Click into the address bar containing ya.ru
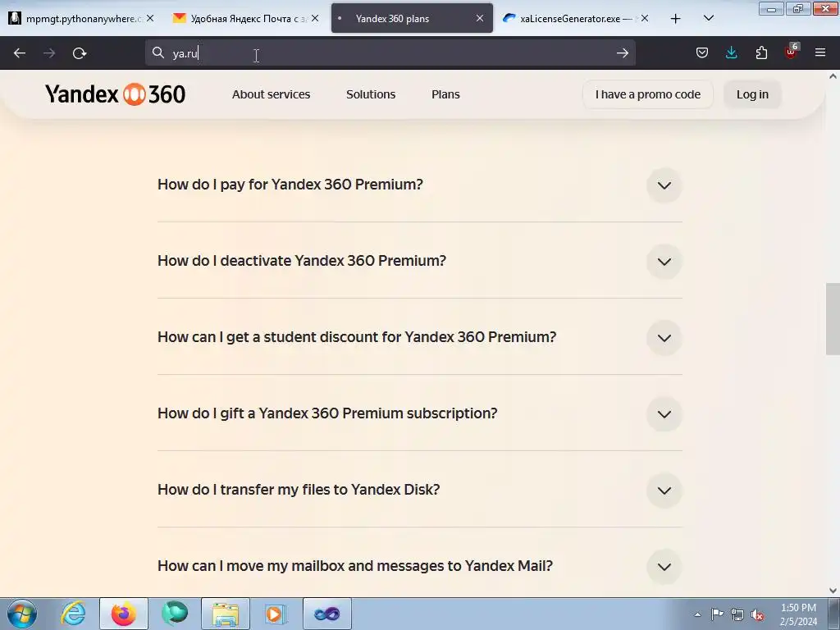The image size is (840, 630). pos(390,53)
